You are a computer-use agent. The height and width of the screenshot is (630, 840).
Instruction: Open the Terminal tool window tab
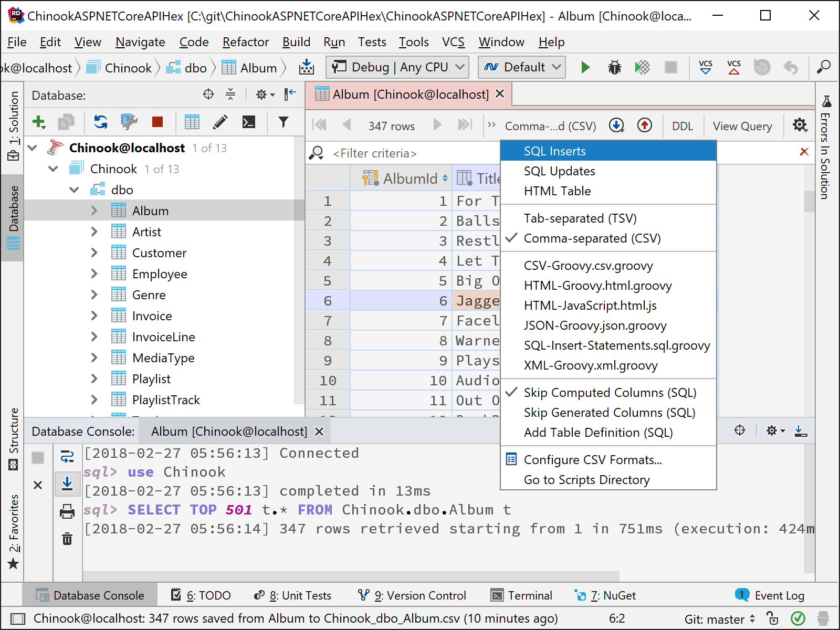point(521,595)
